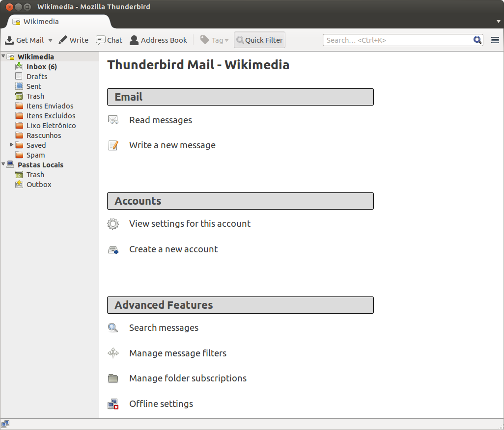This screenshot has height=430, width=504.
Task: Click the Drafts folder icon
Action: (x=19, y=76)
